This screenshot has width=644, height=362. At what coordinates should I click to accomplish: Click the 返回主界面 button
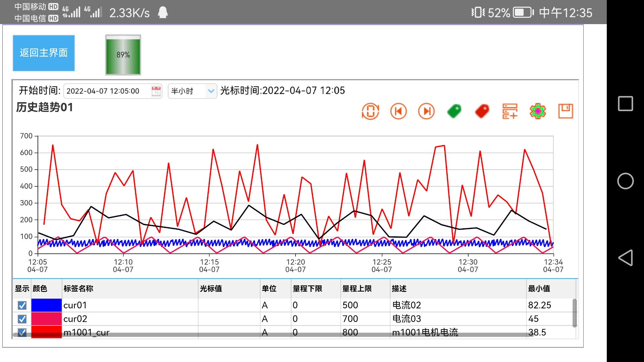[44, 53]
